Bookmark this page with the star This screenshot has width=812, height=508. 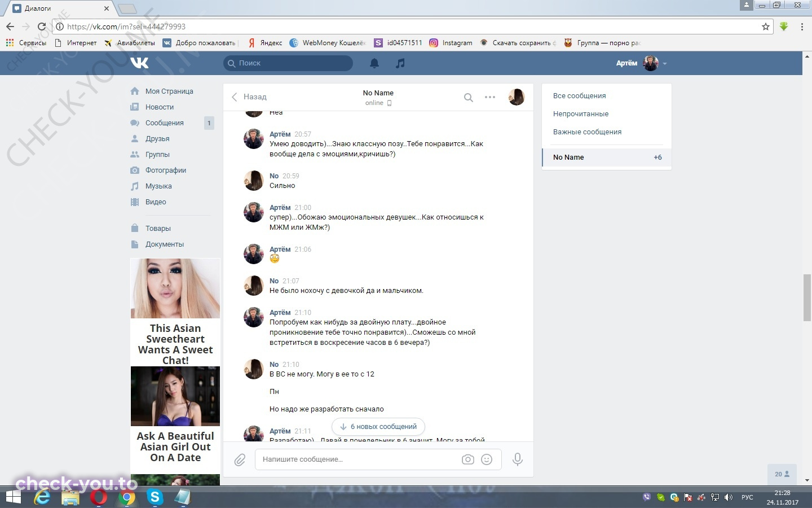(x=766, y=27)
